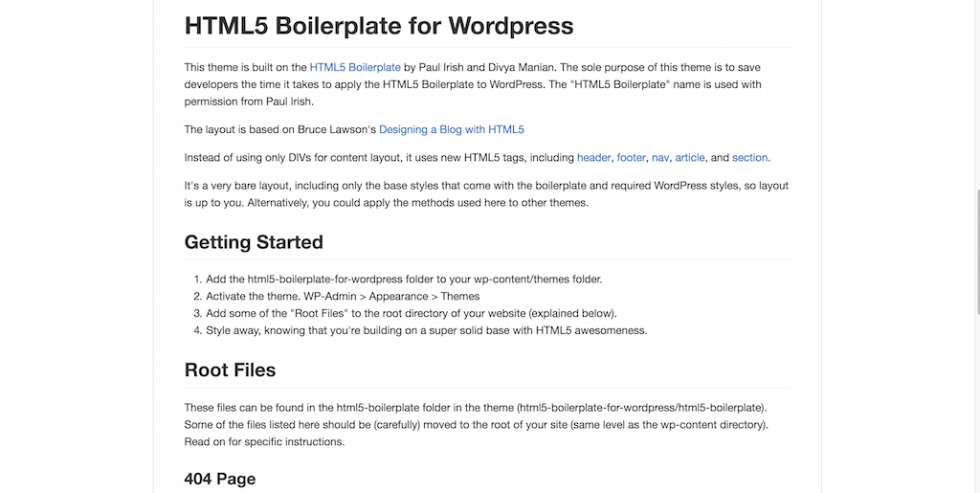Click the Root Files heading
Image resolution: width=980 pixels, height=493 pixels.
click(x=230, y=370)
